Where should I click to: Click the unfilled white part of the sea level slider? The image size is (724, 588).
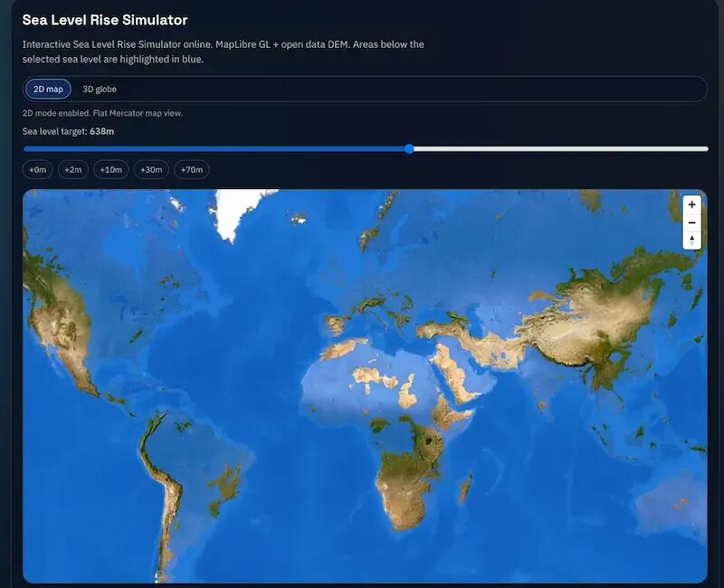560,148
